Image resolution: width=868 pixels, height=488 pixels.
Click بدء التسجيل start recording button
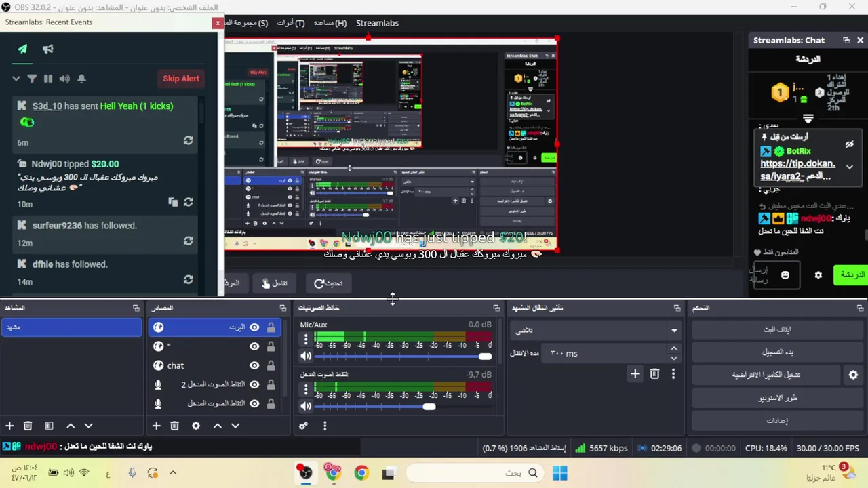[x=777, y=352]
